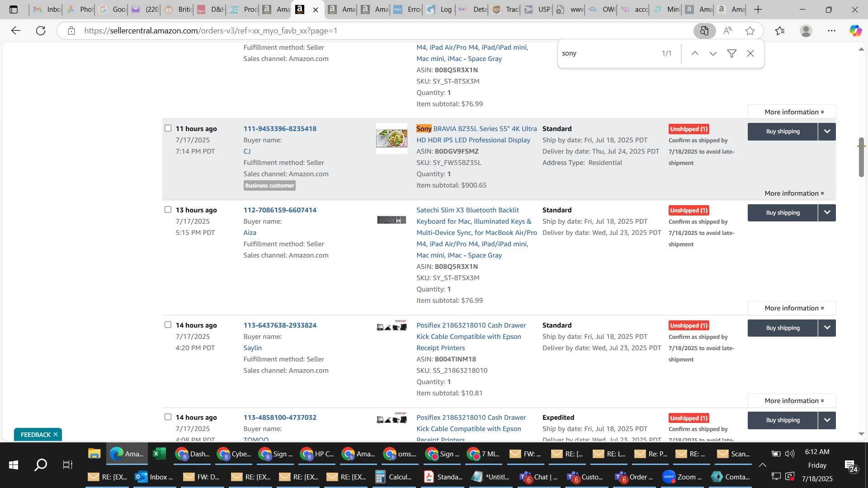Expand Buy shipping dropdown for Aiza's order
Image resolution: width=868 pixels, height=488 pixels.
[x=827, y=213]
